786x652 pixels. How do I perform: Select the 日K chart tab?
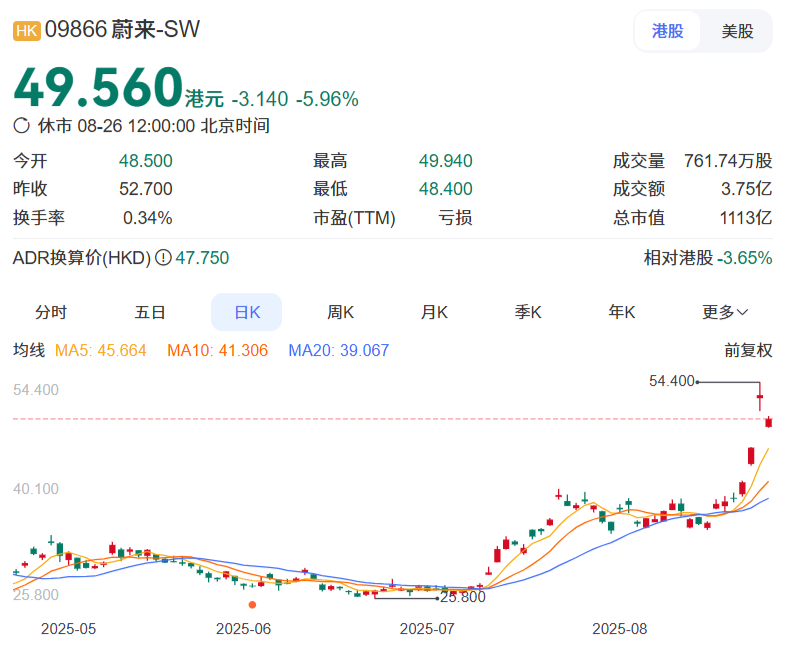click(x=247, y=312)
